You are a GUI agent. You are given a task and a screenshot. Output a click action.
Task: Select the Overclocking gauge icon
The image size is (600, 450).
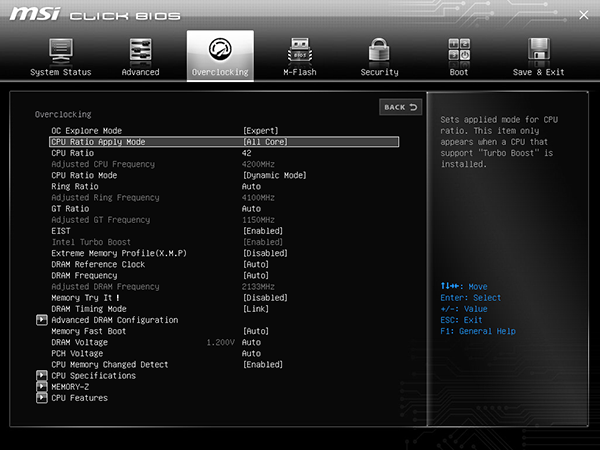point(220,49)
